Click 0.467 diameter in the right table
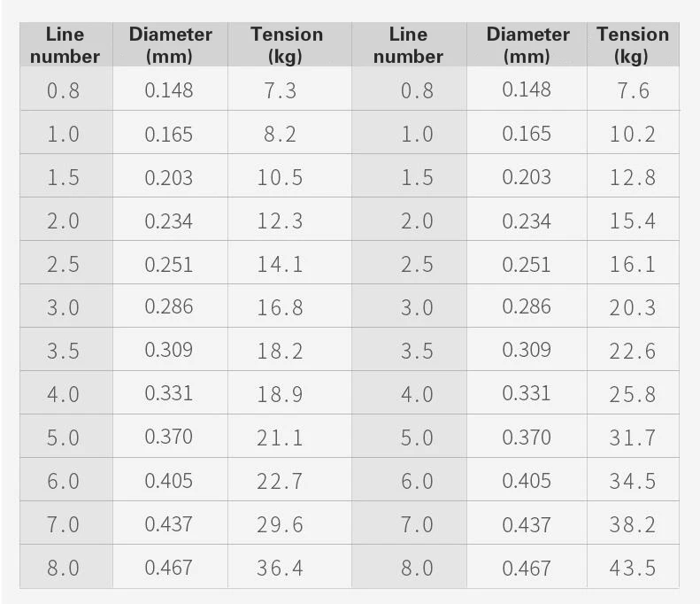 527,568
